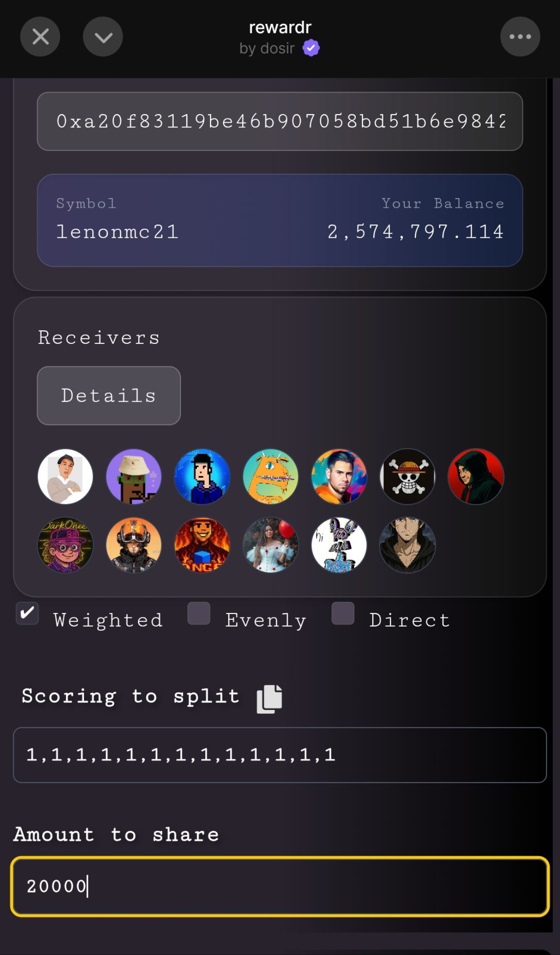Enable the Direct checkbox

click(343, 613)
